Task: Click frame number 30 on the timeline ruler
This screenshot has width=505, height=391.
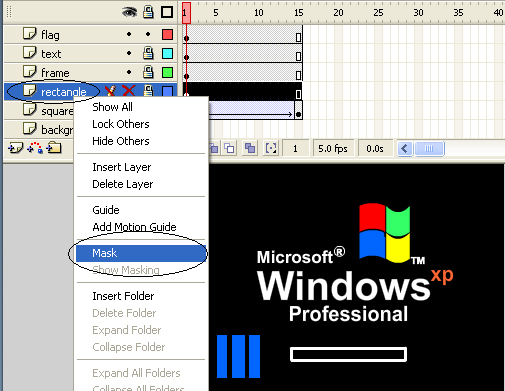Action: click(418, 13)
